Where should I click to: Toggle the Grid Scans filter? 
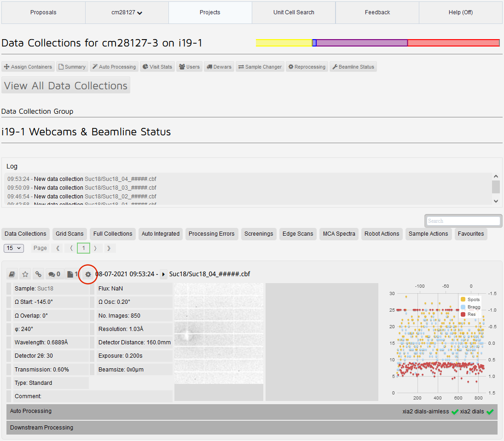pyautogui.click(x=70, y=234)
